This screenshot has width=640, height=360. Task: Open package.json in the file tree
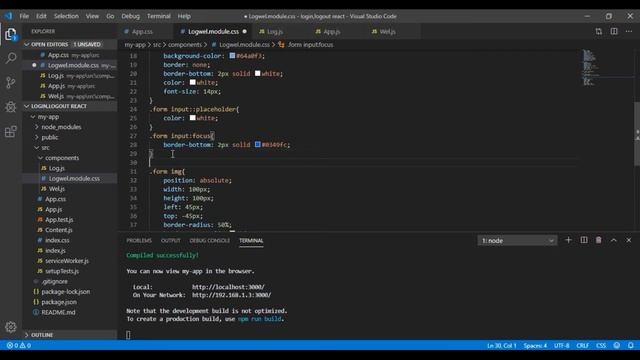tap(59, 302)
